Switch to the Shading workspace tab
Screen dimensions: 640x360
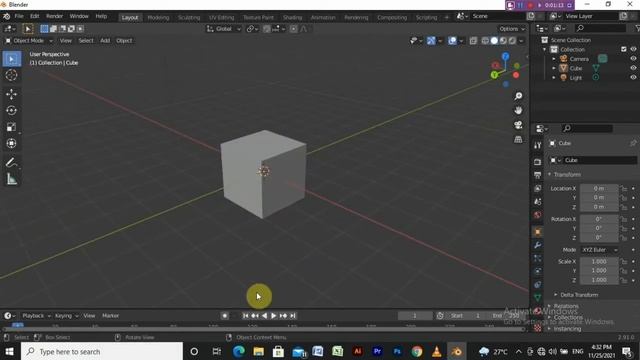pos(293,18)
